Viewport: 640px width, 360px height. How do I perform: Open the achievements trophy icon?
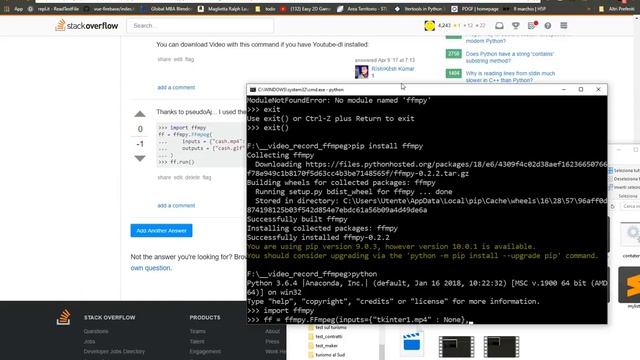click(x=516, y=25)
